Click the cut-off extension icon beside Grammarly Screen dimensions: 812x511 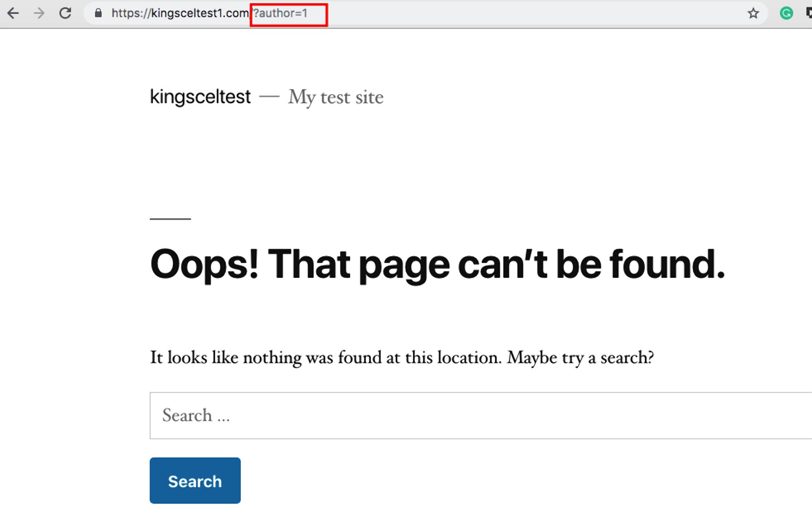click(x=808, y=13)
